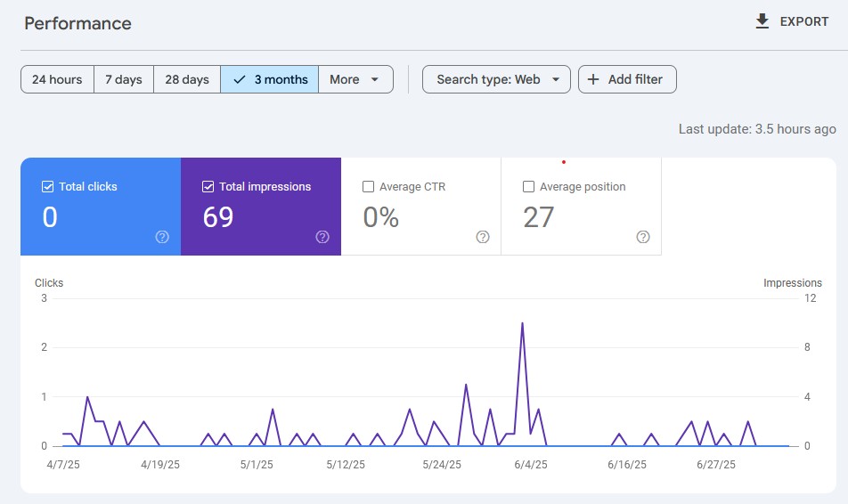848x504 pixels.
Task: Click the Add filter button
Action: tap(627, 79)
